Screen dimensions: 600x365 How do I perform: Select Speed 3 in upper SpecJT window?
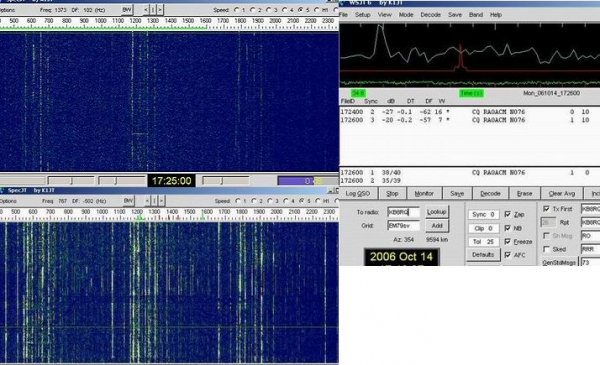[x=269, y=10]
